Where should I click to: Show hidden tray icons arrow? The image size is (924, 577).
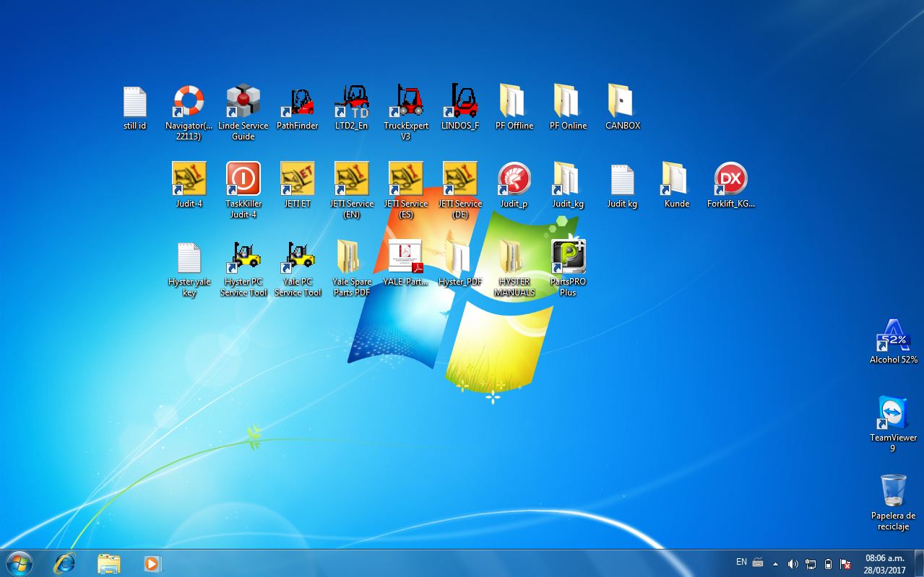[776, 564]
